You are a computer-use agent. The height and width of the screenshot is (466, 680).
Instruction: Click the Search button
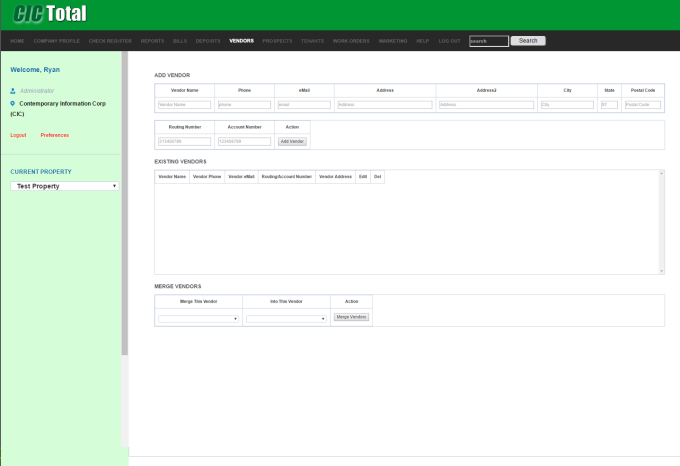(x=528, y=41)
